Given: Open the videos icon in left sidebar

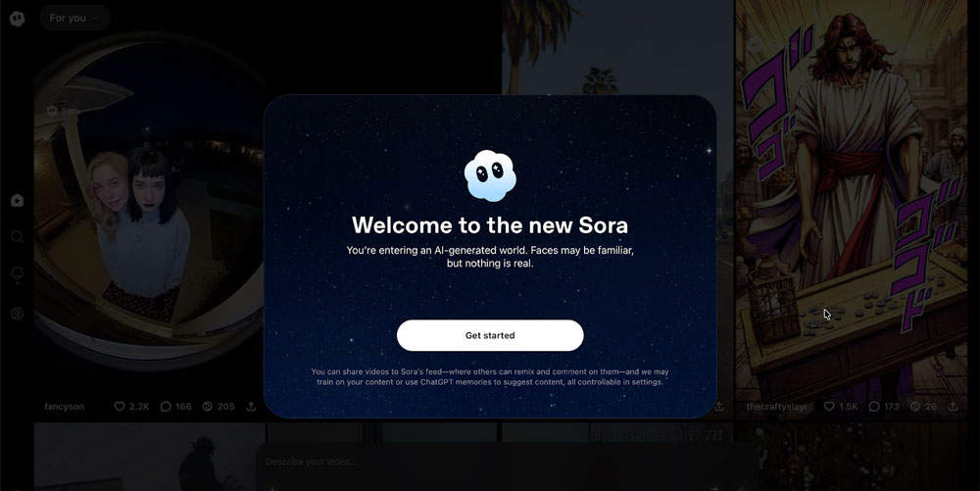Looking at the screenshot, I should point(18,201).
